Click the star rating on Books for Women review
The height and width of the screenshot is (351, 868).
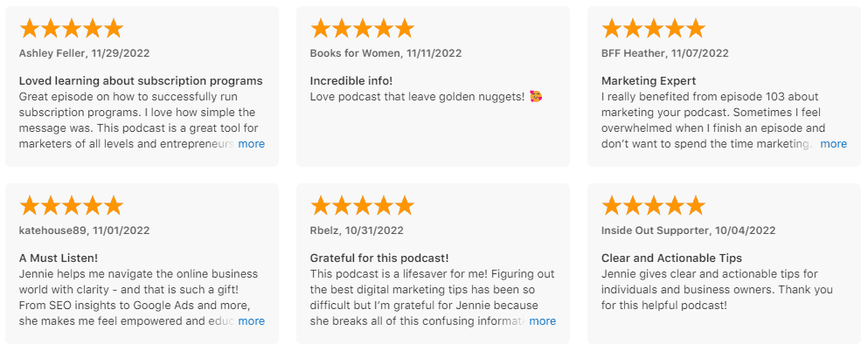click(x=362, y=28)
